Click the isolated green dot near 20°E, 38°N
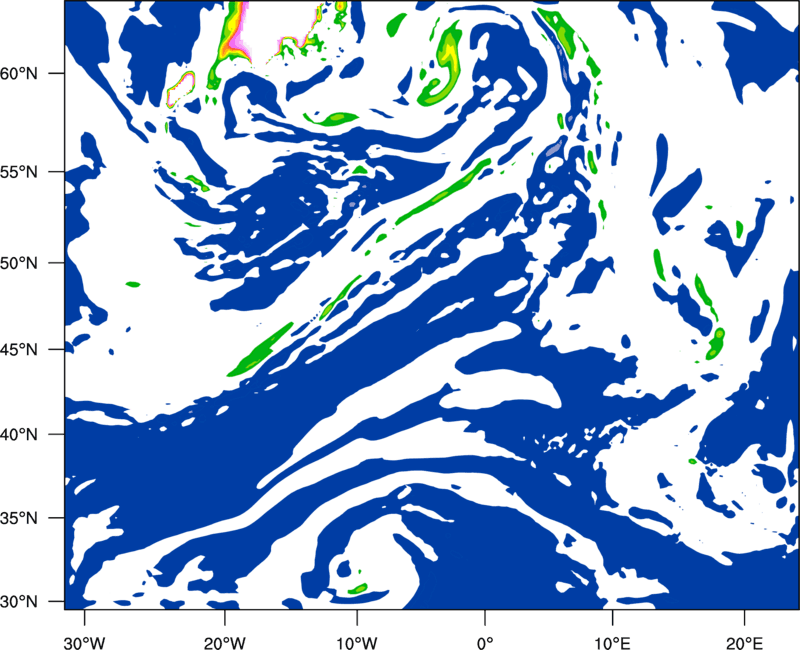 pos(693,461)
